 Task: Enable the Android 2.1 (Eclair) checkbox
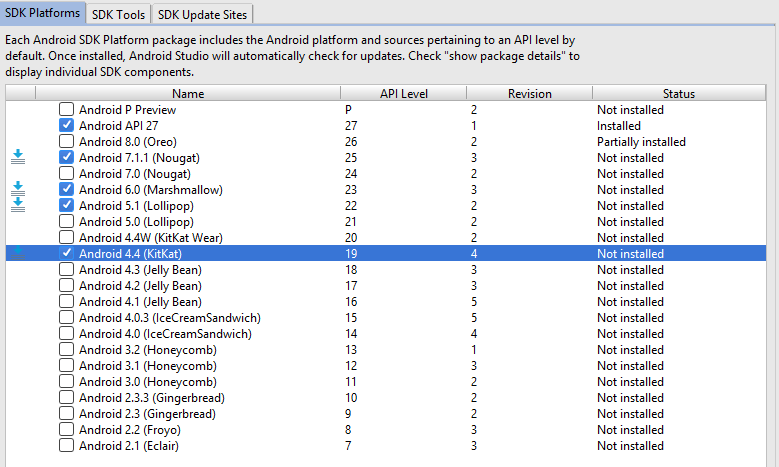tap(66, 445)
